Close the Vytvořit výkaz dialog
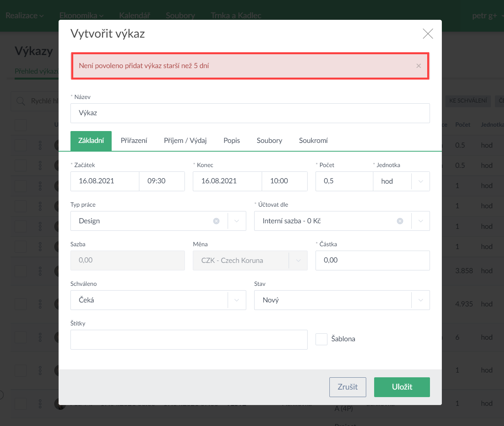This screenshot has height=426, width=504. (x=428, y=34)
